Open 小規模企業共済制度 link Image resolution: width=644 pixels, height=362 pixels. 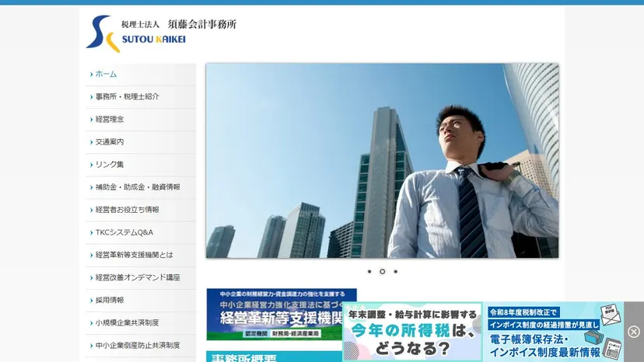141,322
